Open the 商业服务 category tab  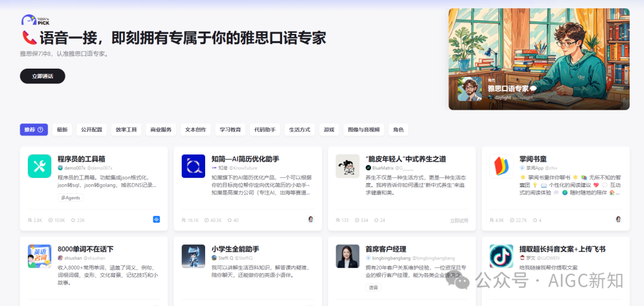click(x=160, y=129)
